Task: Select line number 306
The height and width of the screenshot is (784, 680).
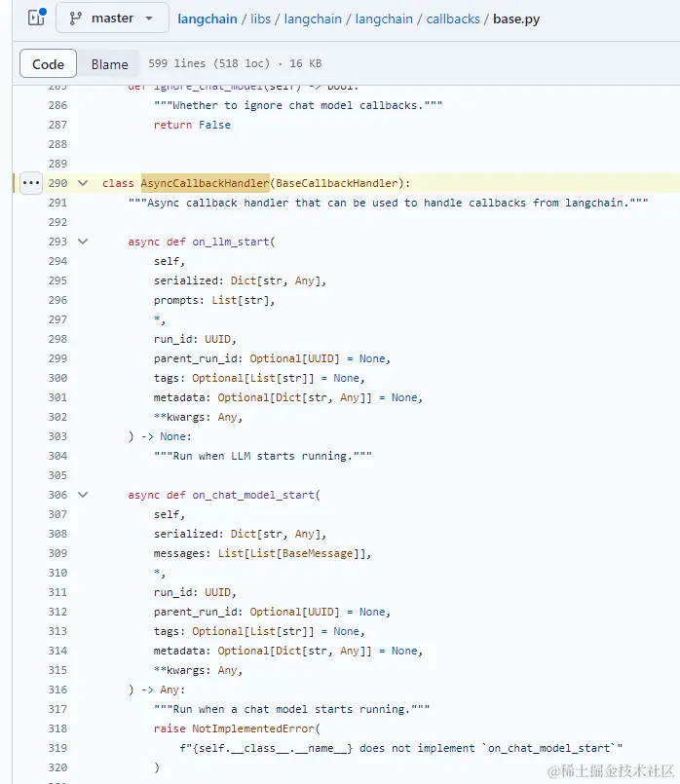Action: pos(58,495)
